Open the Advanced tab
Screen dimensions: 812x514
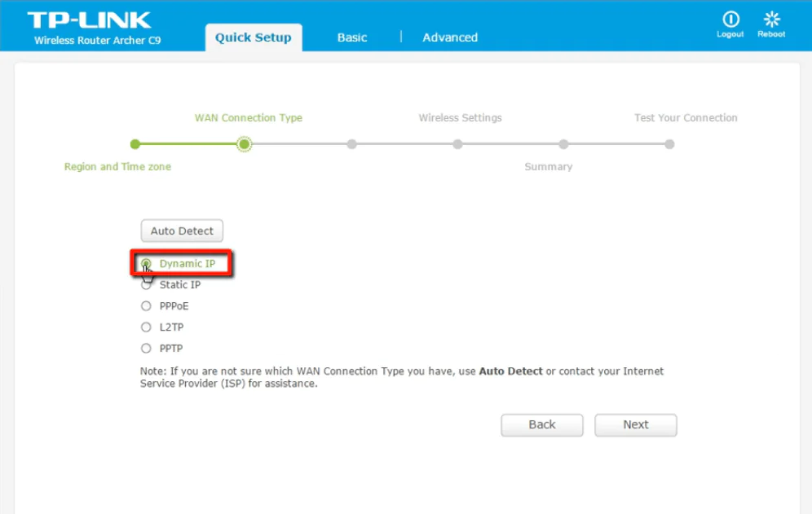point(449,37)
